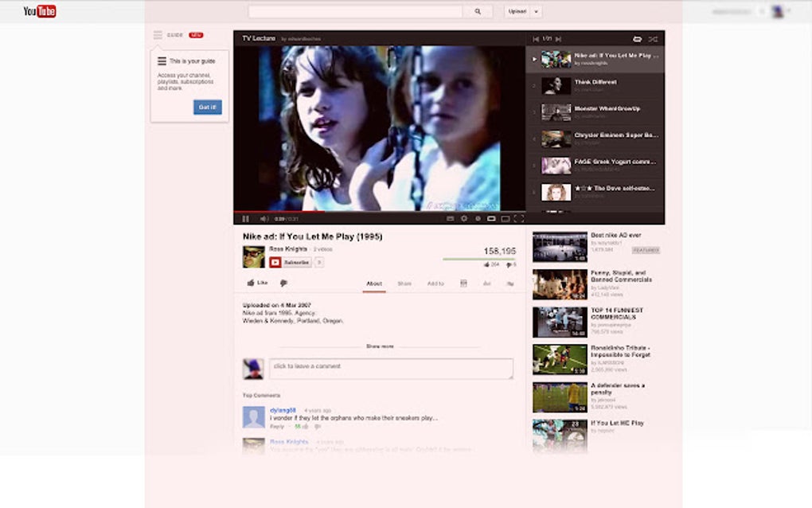Skip to next playlist video icon
Screen dimensions: 812x508
coord(558,39)
